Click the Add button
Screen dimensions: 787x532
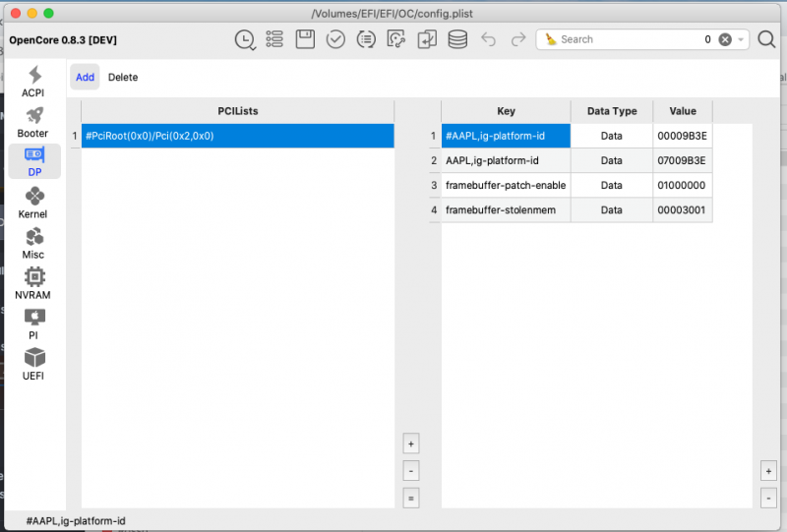(86, 77)
